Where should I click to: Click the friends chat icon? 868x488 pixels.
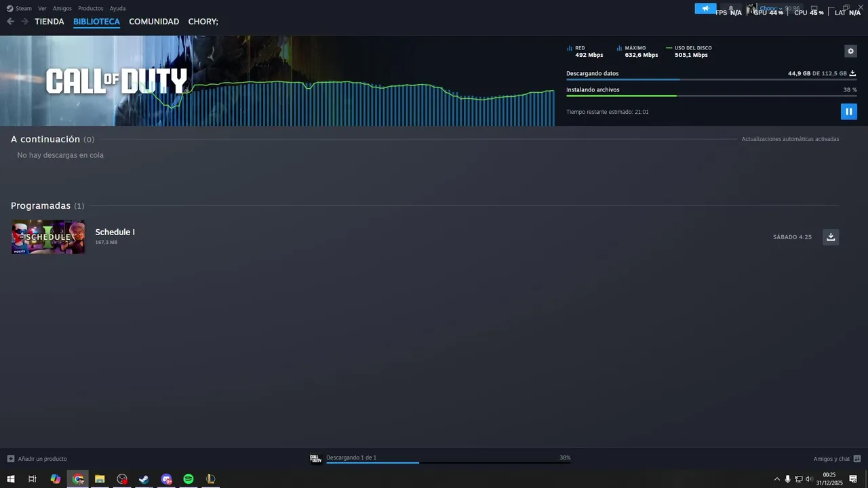coord(857,459)
